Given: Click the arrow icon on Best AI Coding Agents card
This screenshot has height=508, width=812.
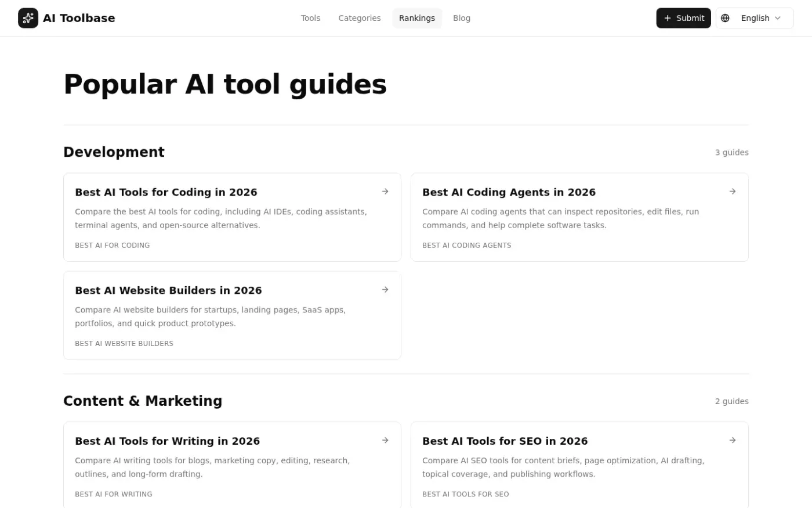Looking at the screenshot, I should 733,192.
